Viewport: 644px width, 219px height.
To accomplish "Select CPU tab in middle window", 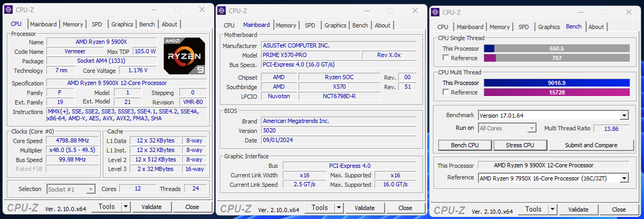I will pos(229,25).
